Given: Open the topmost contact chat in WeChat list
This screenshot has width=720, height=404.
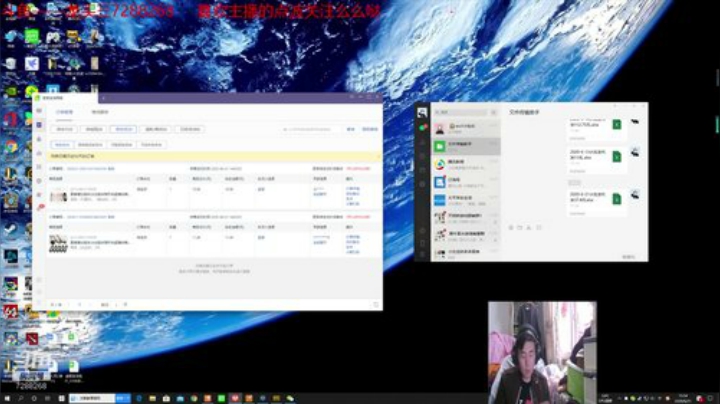Looking at the screenshot, I should pos(466,128).
